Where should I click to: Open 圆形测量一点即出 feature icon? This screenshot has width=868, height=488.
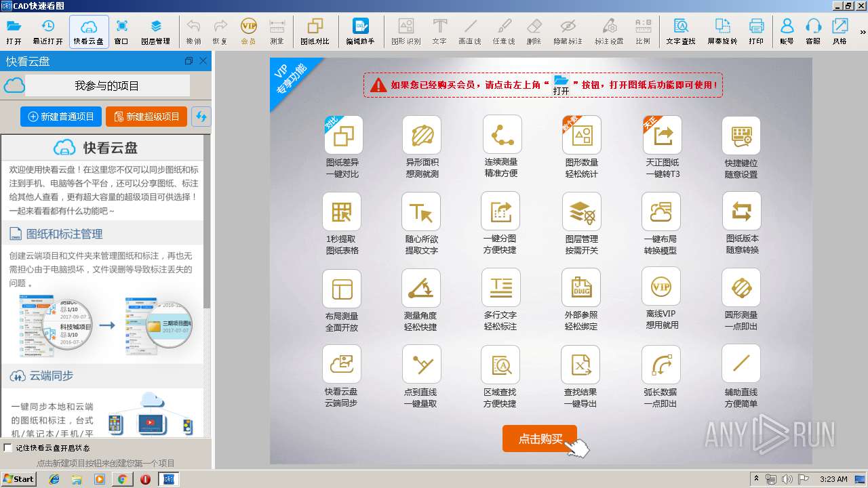(x=741, y=288)
